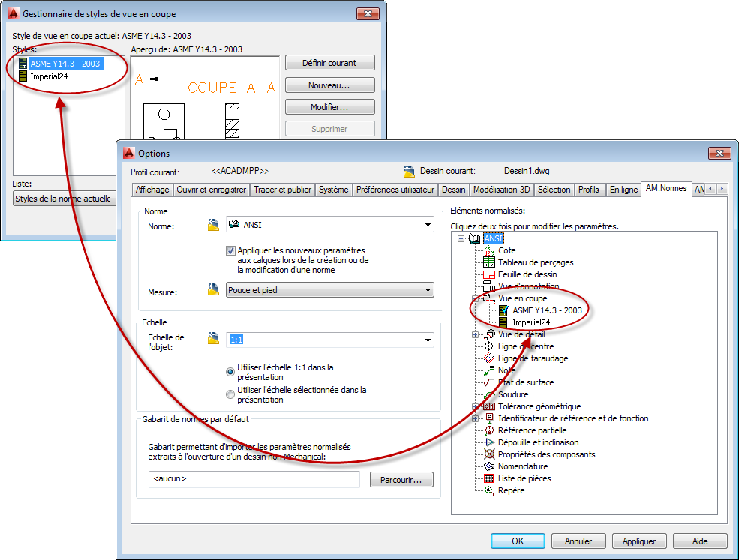Click the drawing icon next to Echelle de l'objet

click(x=214, y=338)
